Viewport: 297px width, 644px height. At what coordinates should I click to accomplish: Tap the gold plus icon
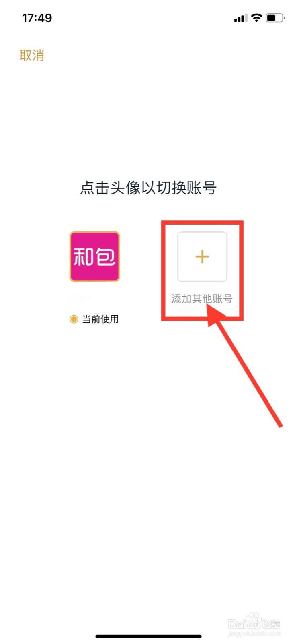click(x=202, y=256)
